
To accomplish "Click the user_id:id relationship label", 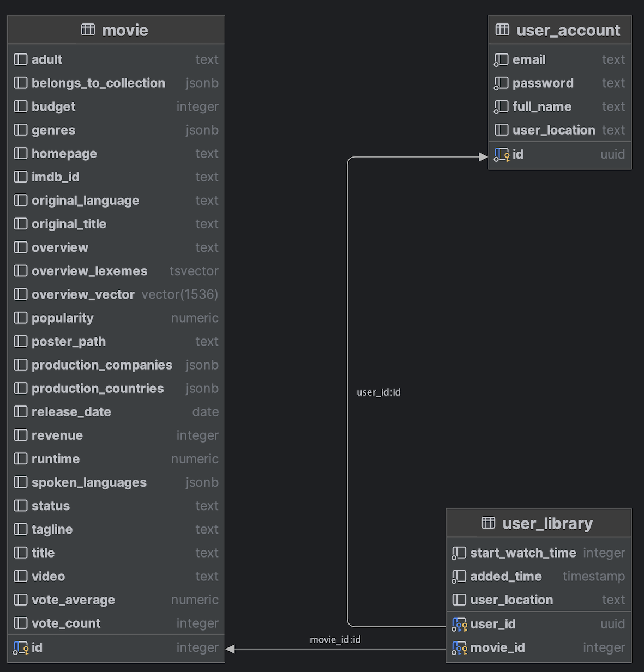I will pos(378,392).
